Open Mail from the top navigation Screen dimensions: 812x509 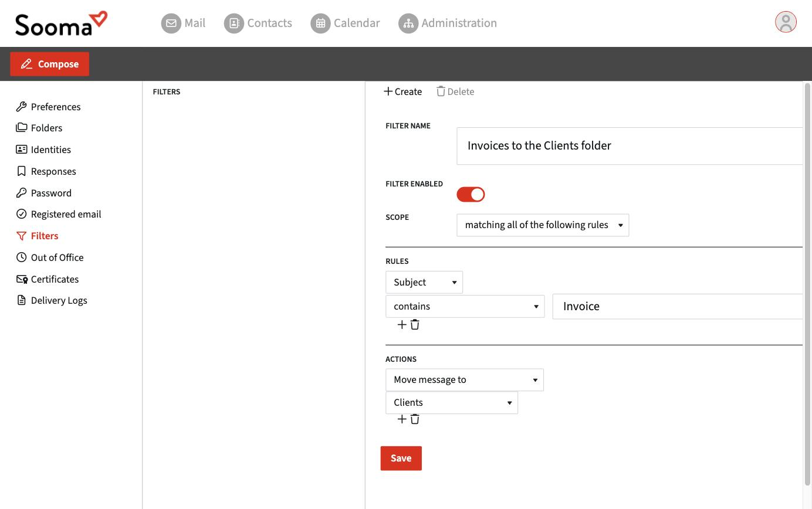click(x=183, y=23)
